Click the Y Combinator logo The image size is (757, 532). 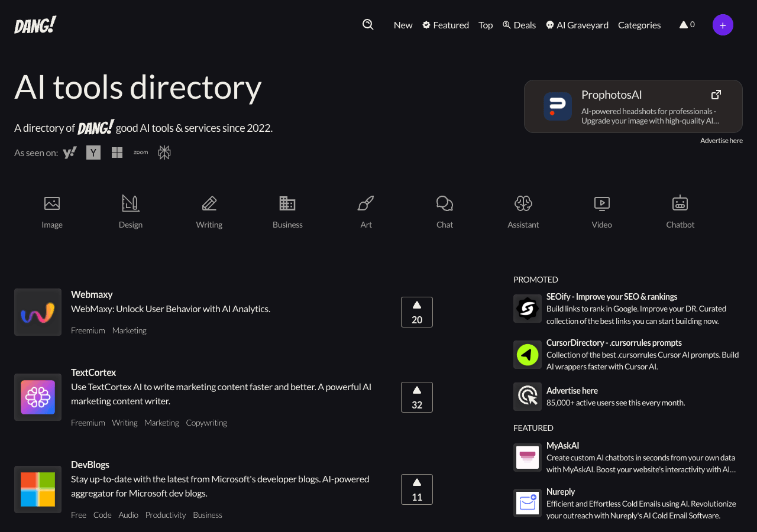coord(93,153)
